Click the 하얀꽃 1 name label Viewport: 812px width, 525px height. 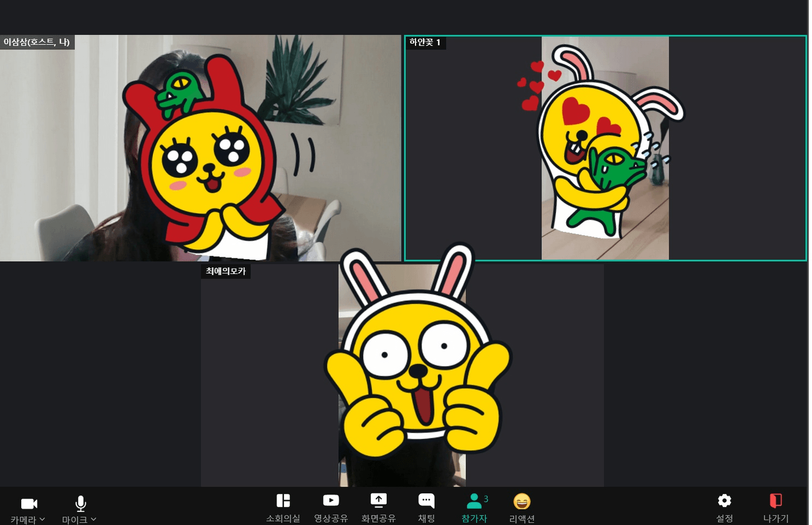425,43
